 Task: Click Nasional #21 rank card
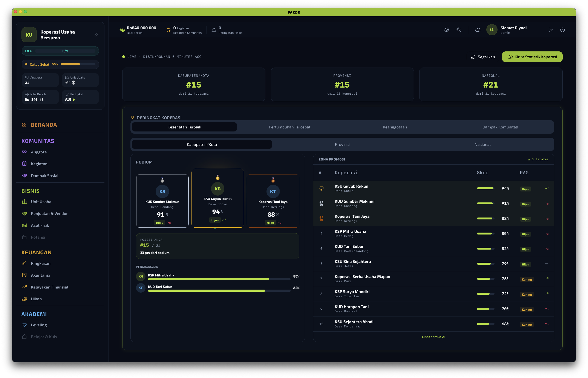tap(491, 84)
